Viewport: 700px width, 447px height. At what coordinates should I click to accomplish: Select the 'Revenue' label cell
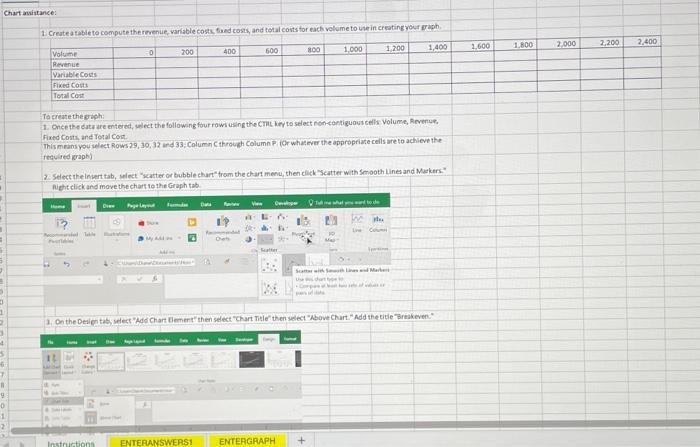pos(82,64)
